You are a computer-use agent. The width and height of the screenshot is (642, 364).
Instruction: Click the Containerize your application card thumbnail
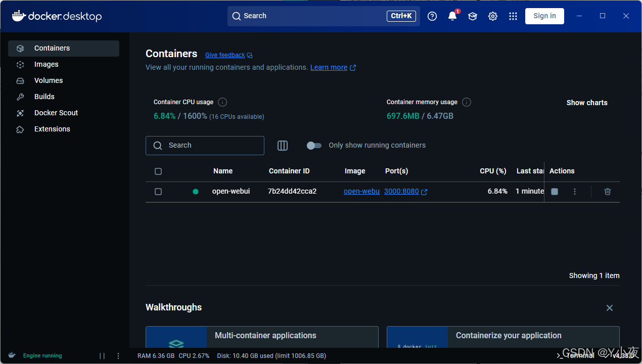(x=417, y=337)
